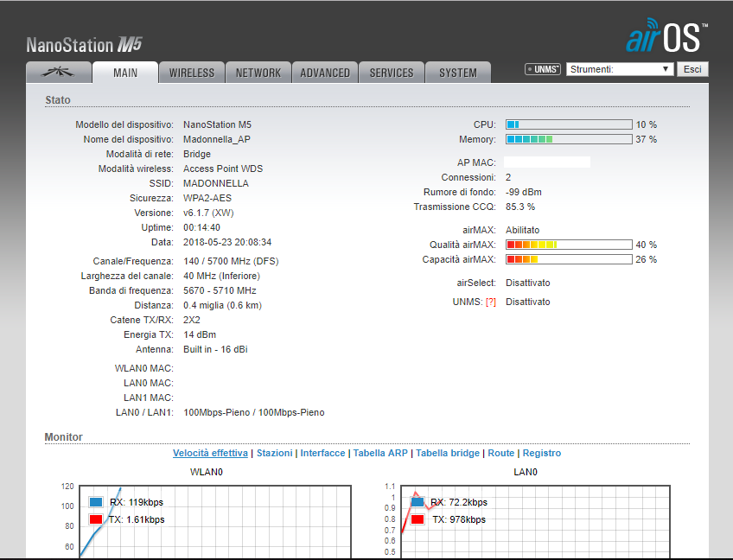Click the Capacità airMAX bar
Image resolution: width=733 pixels, height=560 pixels.
(x=569, y=259)
